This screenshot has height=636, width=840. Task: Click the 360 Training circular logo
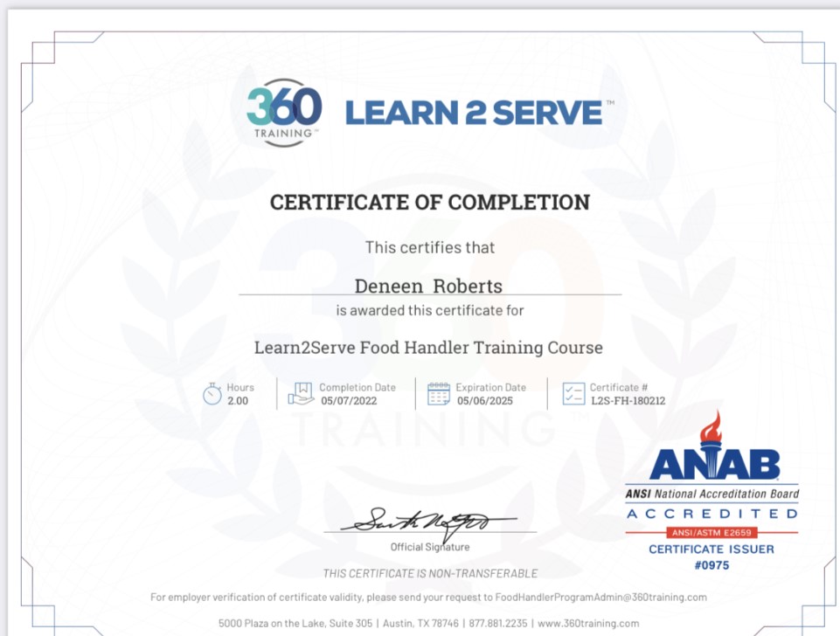pyautogui.click(x=283, y=112)
